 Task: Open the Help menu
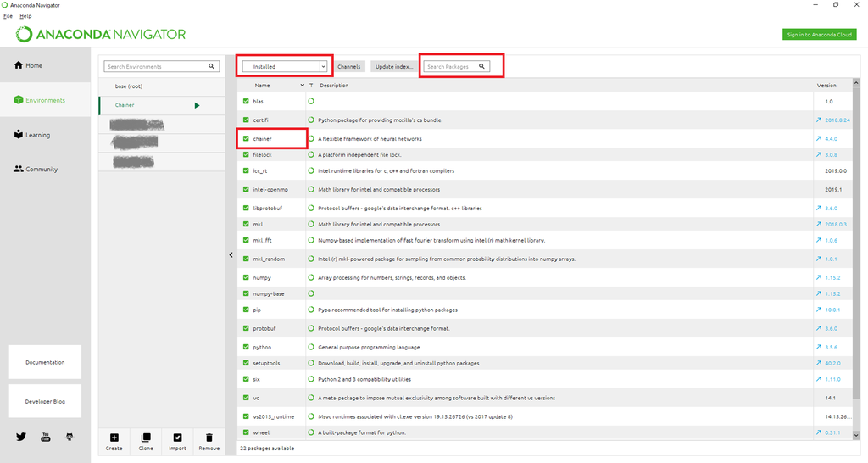(25, 16)
